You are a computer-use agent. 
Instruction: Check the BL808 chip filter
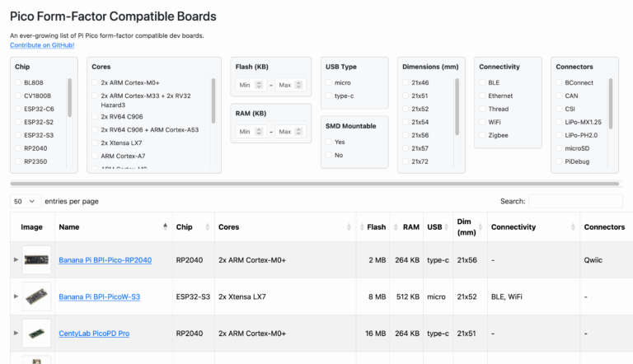click(18, 82)
